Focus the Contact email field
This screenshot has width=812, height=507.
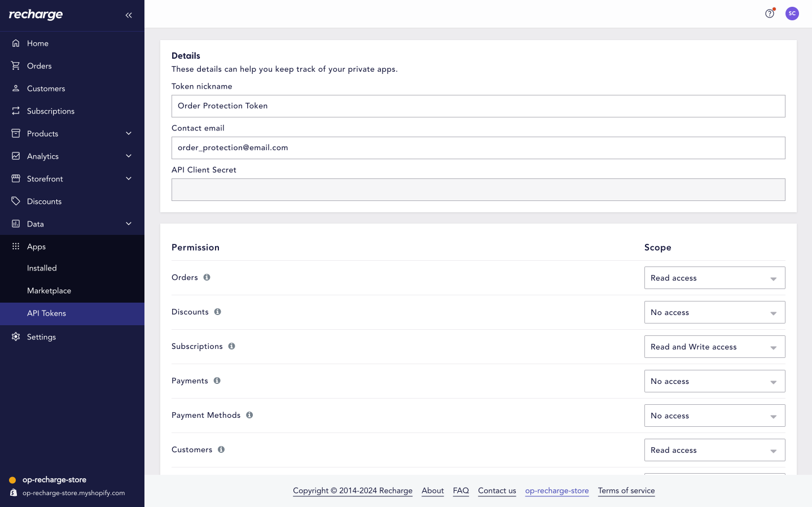pos(479,148)
